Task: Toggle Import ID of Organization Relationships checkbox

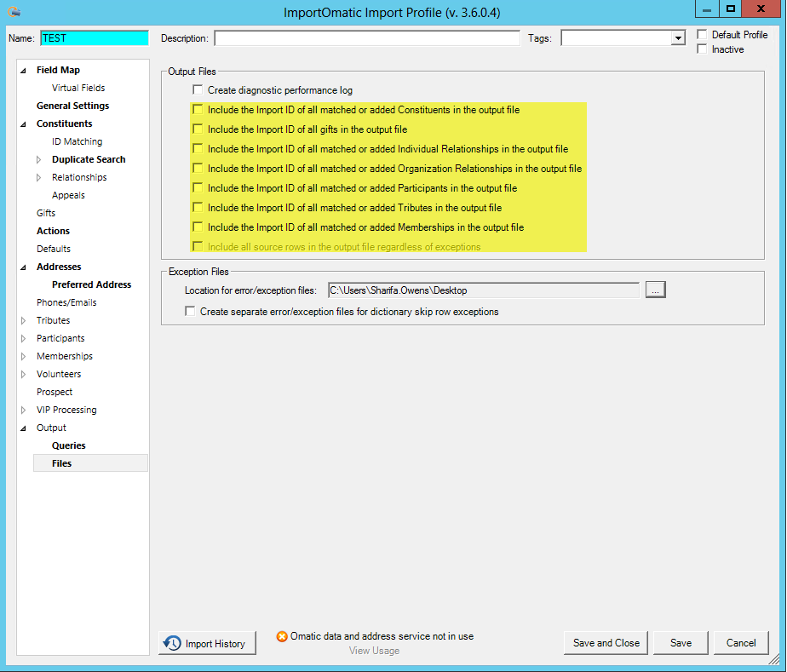Action: point(198,168)
